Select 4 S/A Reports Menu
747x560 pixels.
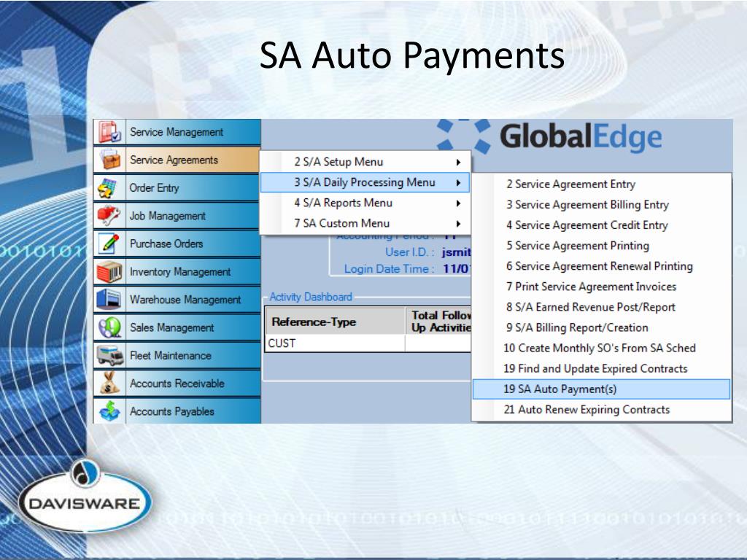click(365, 203)
